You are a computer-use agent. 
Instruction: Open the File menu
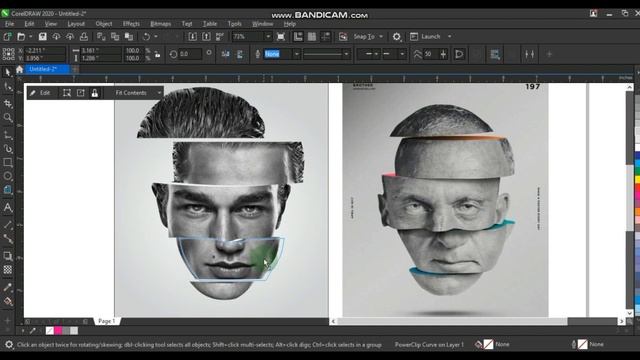[9, 24]
